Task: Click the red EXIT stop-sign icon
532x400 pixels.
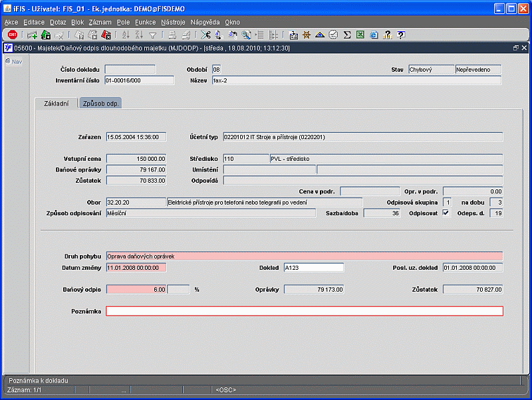Action: point(13,35)
